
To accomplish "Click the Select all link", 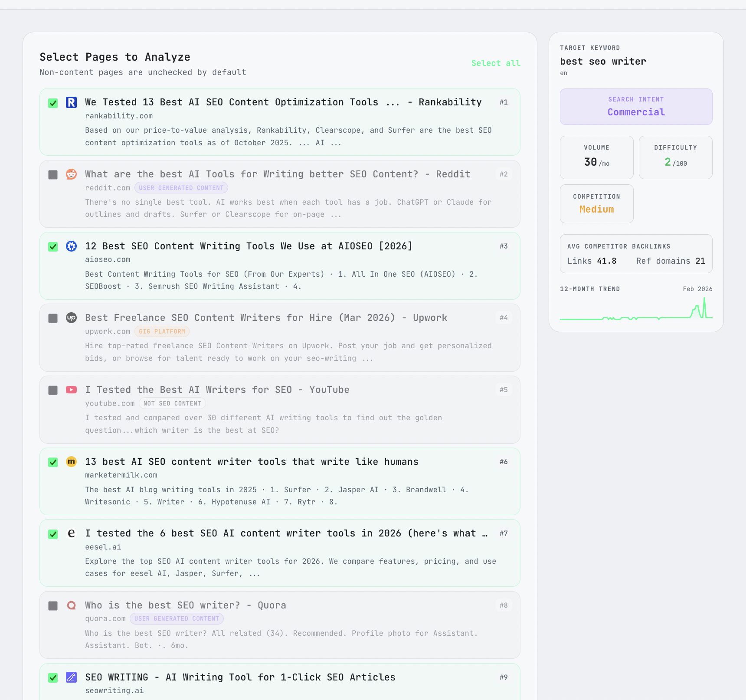I will [x=495, y=63].
